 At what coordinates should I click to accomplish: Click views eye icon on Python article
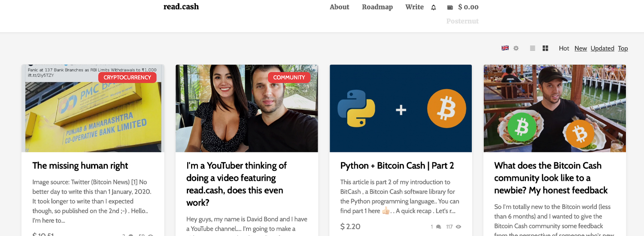click(459, 227)
